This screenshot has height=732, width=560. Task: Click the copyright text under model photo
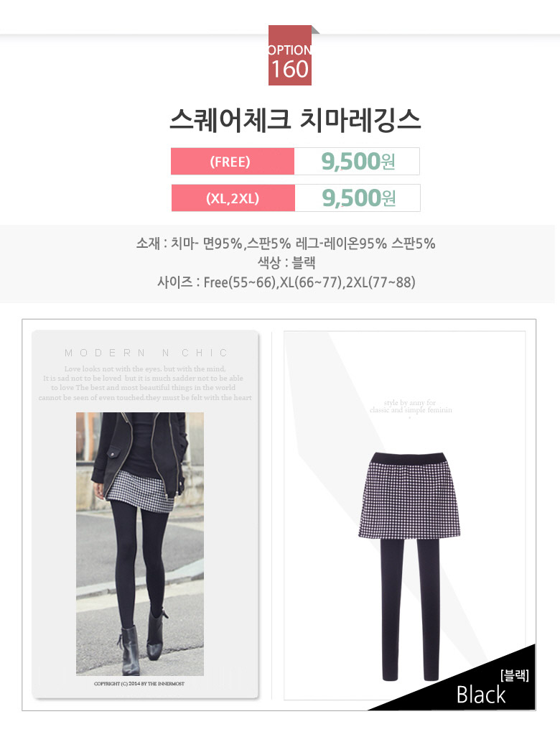click(139, 683)
